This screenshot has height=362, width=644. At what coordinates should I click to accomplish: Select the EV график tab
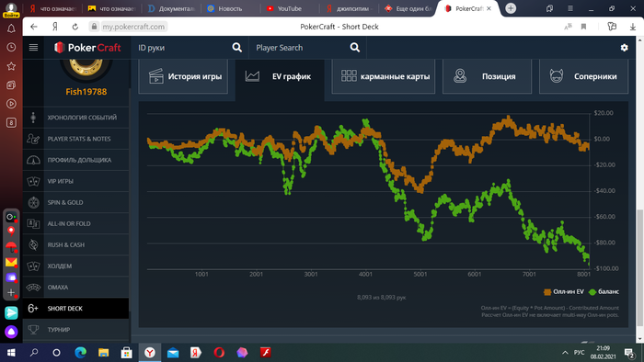(x=280, y=76)
